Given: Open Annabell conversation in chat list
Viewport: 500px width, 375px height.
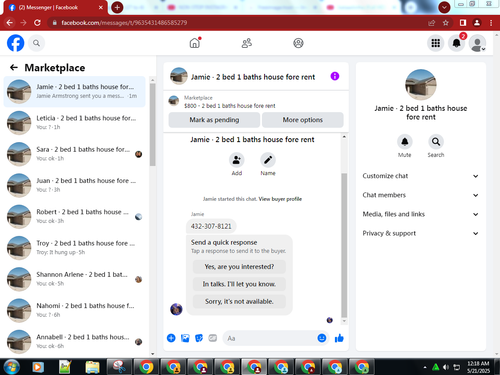Looking at the screenshot, I should point(75,342).
